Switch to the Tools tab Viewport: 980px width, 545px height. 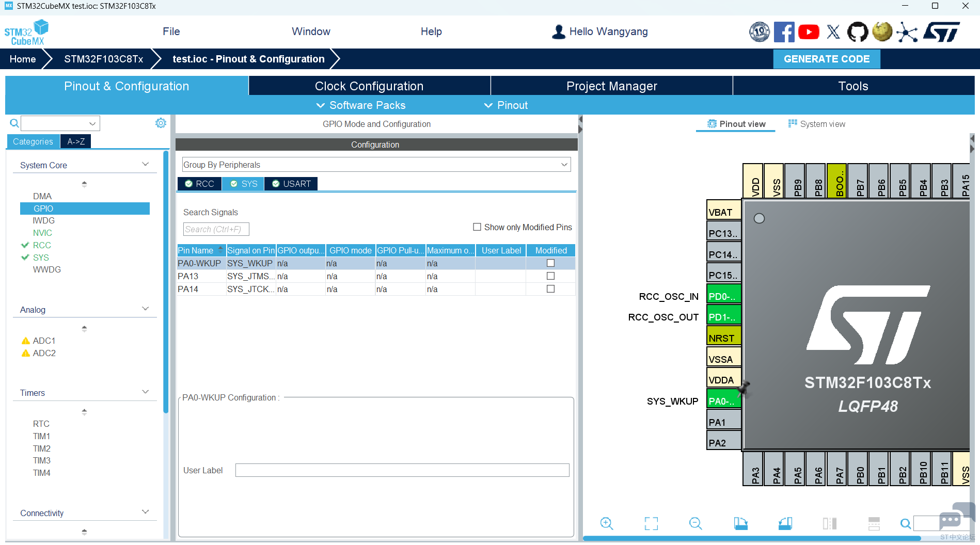pos(853,86)
